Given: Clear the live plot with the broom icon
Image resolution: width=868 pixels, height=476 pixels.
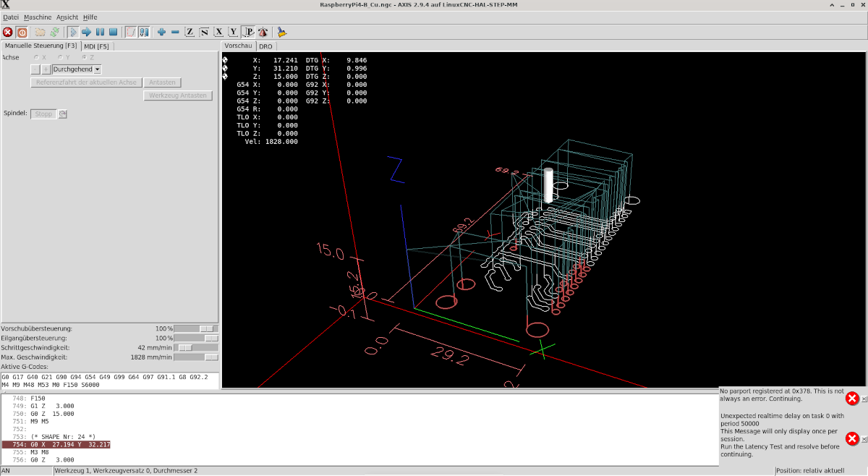Looking at the screenshot, I should (282, 32).
